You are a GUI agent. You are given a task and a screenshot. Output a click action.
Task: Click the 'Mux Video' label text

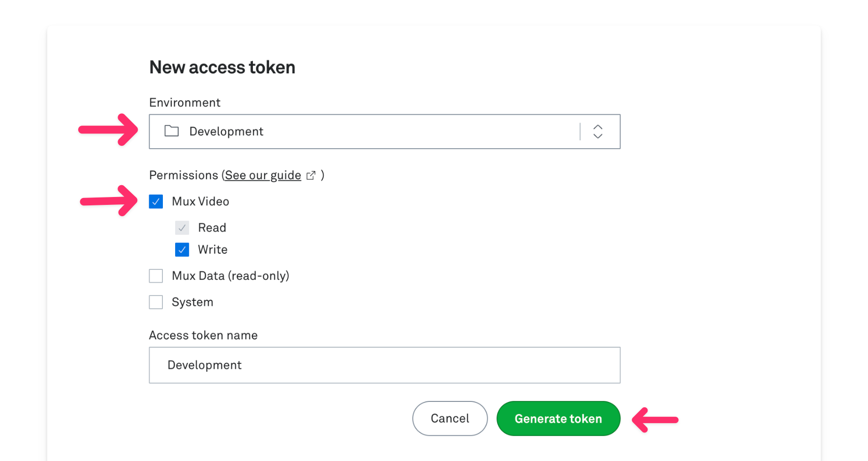pos(200,201)
